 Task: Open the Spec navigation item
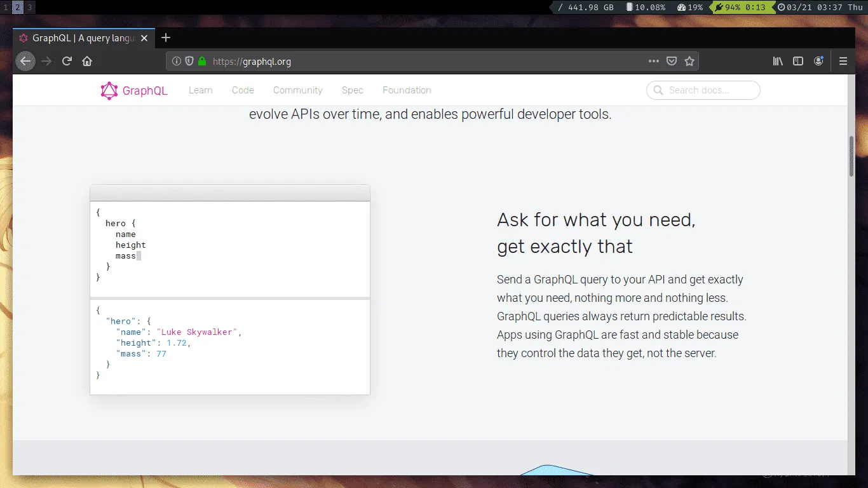[x=353, y=90]
